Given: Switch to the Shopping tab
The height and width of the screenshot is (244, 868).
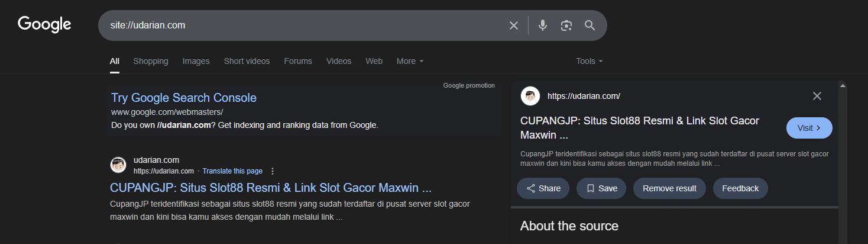Looking at the screenshot, I should coord(151,61).
